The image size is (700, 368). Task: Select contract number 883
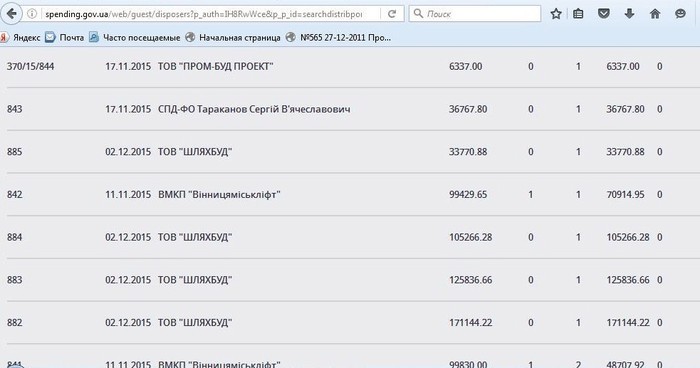tap(14, 280)
